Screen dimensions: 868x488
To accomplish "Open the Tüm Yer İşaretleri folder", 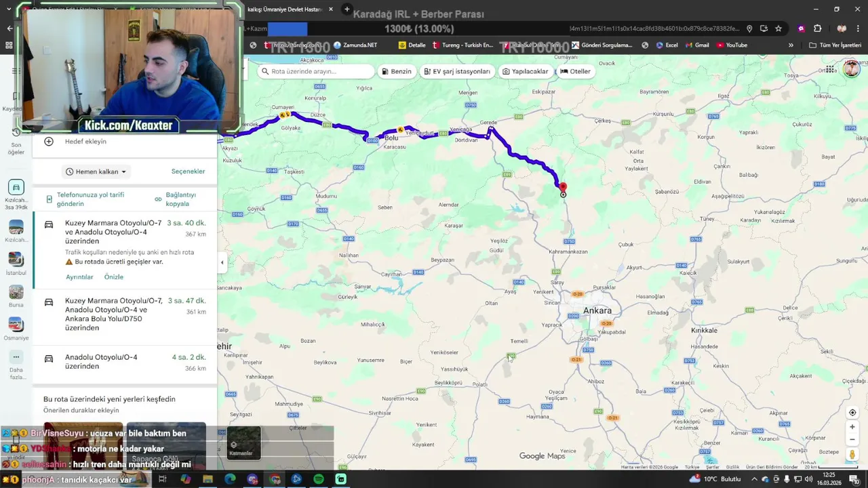I will click(835, 45).
